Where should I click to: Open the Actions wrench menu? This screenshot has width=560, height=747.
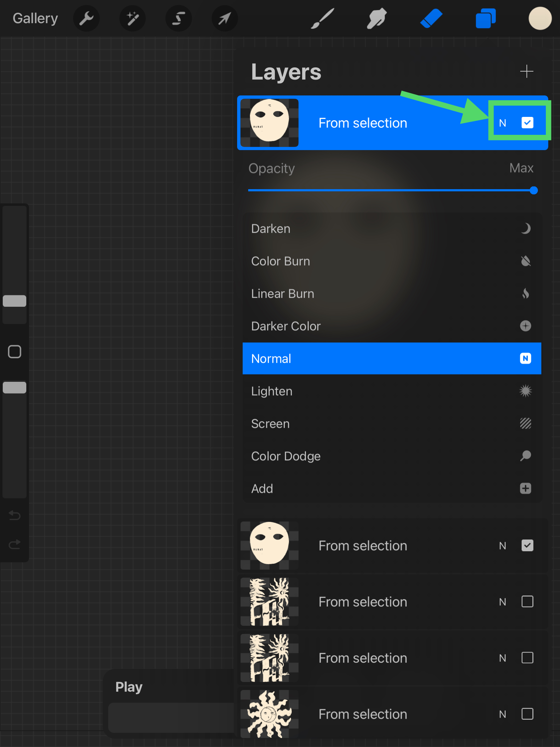(86, 19)
